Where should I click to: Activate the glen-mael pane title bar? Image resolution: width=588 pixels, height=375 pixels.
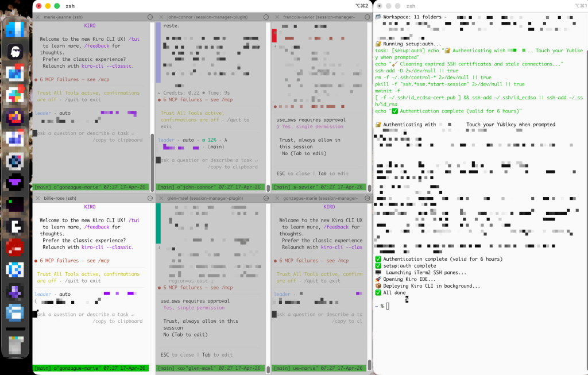[206, 198]
